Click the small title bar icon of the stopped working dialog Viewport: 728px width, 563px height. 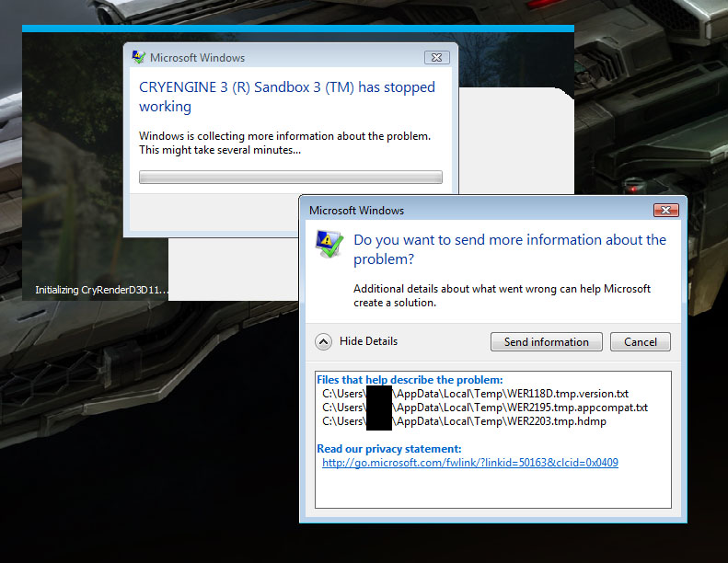click(138, 57)
